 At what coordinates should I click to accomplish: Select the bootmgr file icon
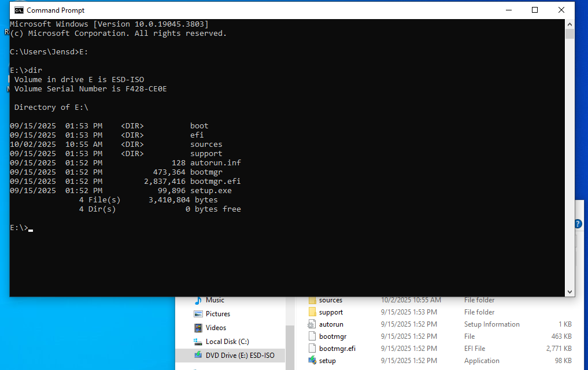click(x=312, y=336)
